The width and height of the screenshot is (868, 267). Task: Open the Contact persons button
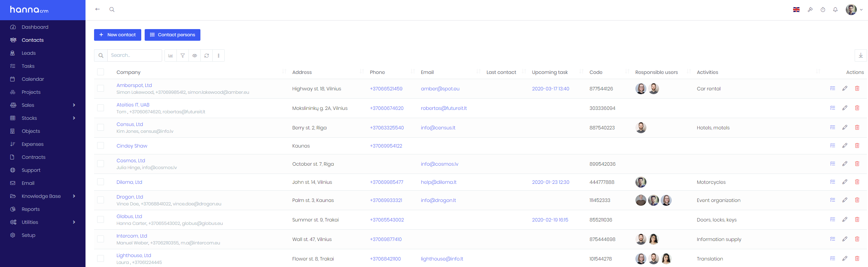[x=172, y=35]
